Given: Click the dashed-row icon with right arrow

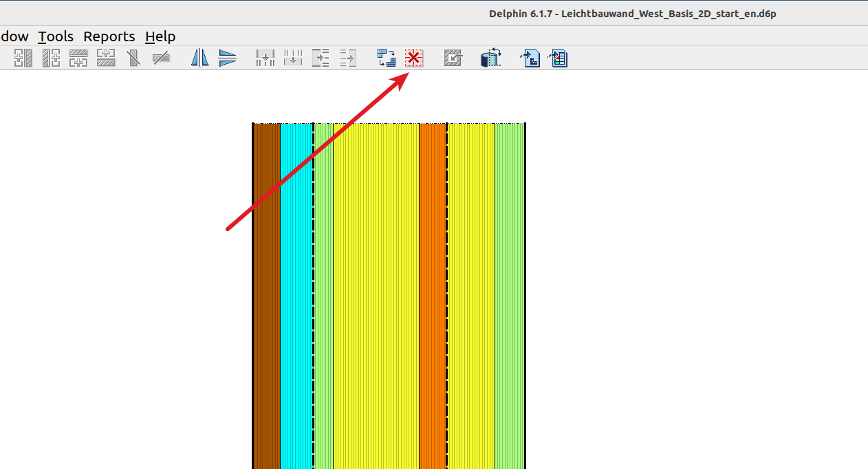Looking at the screenshot, I should pyautogui.click(x=348, y=58).
